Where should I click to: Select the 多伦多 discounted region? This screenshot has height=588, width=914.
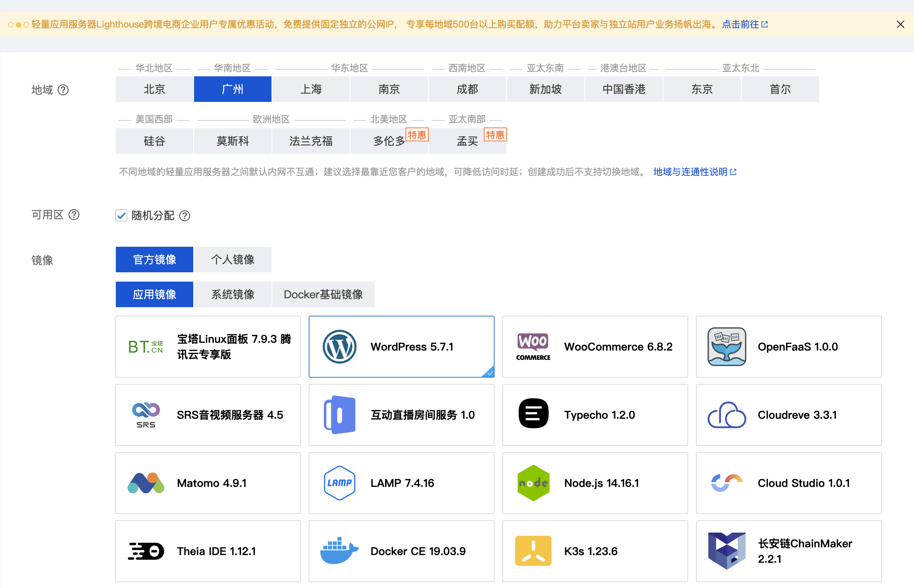click(x=389, y=141)
